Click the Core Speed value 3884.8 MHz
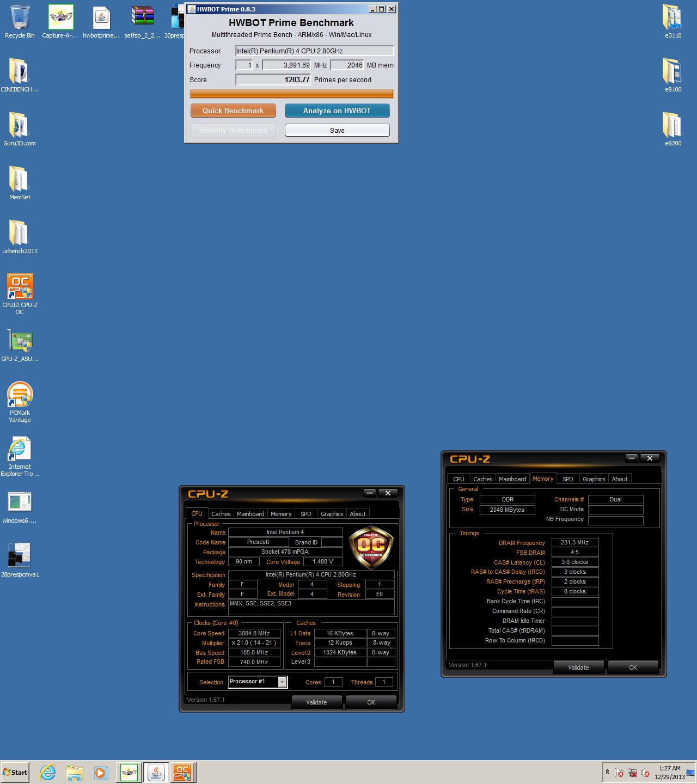697x784 pixels. click(254, 633)
